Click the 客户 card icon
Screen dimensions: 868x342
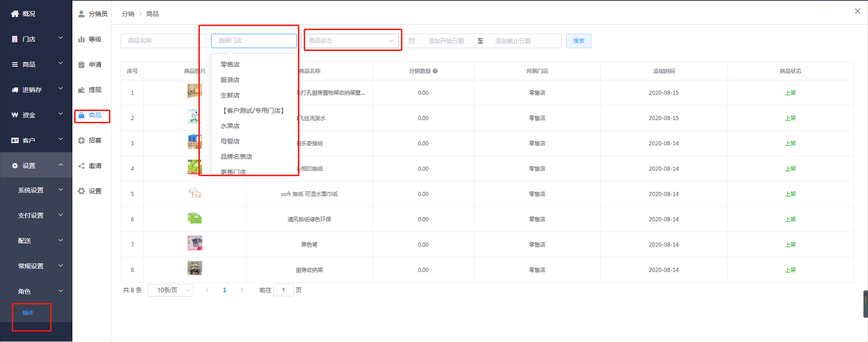tap(15, 140)
